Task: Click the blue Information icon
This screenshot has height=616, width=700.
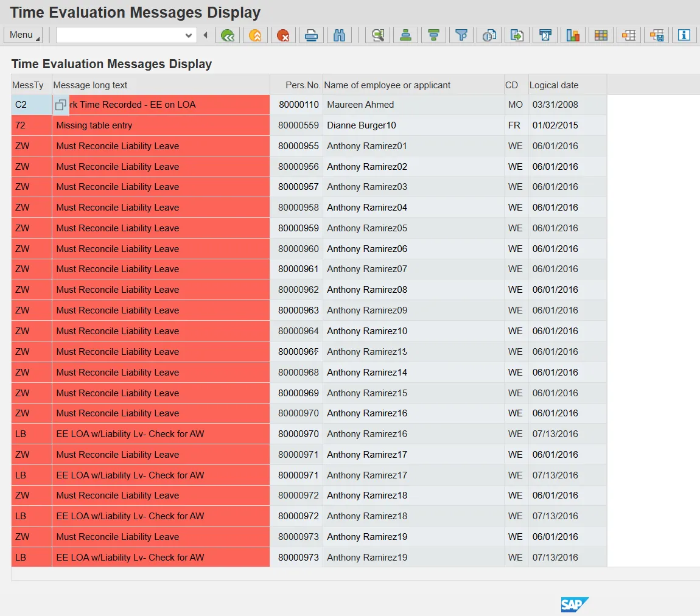Action: tap(684, 35)
